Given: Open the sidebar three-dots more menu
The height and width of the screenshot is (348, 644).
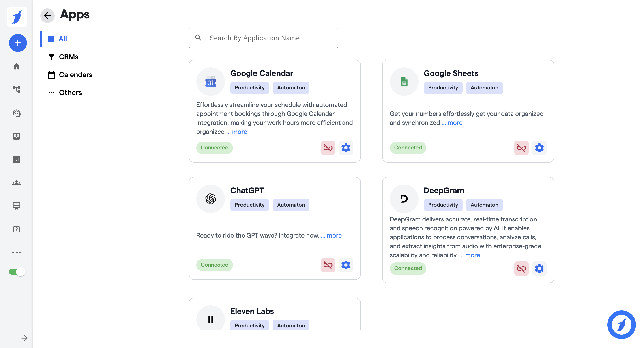Looking at the screenshot, I should tap(17, 252).
